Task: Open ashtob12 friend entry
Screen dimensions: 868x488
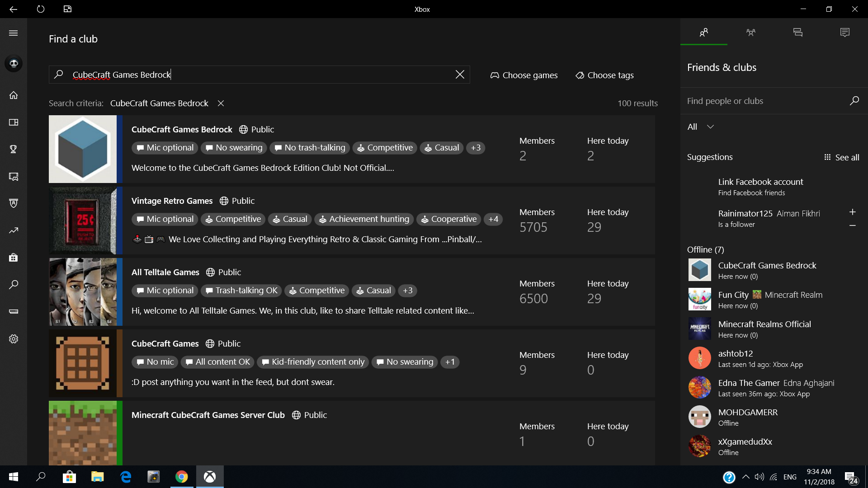Action: pos(774,358)
